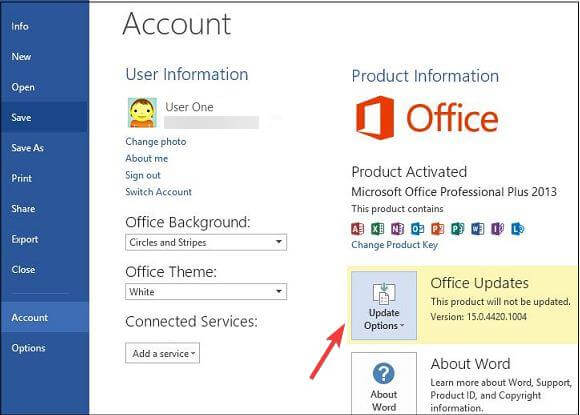The width and height of the screenshot is (580, 415).
Task: Click "This product will not be updated." text
Action: (500, 301)
